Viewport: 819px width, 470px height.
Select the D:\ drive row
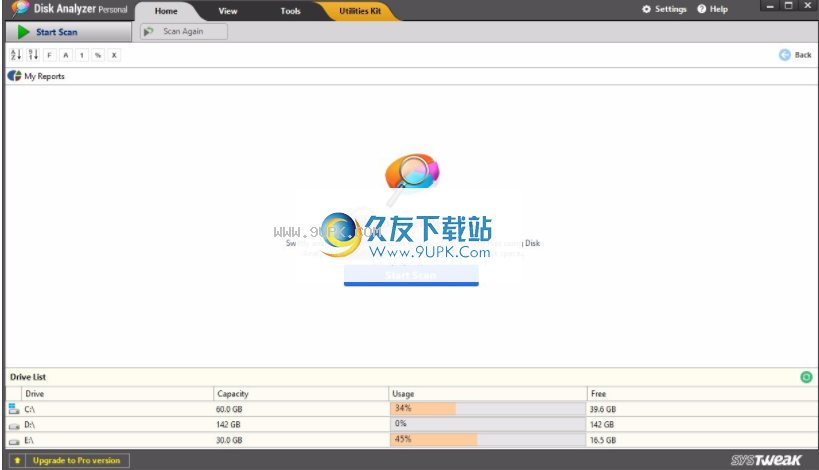point(412,425)
